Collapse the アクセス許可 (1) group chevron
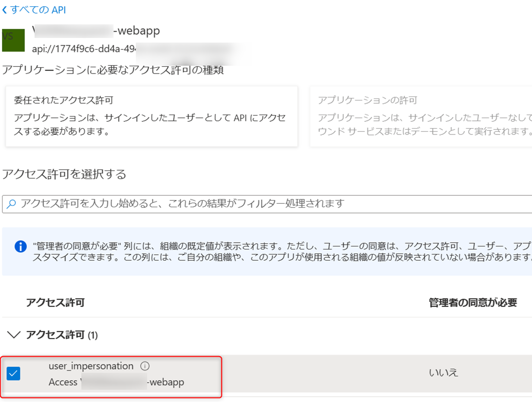 (x=15, y=335)
